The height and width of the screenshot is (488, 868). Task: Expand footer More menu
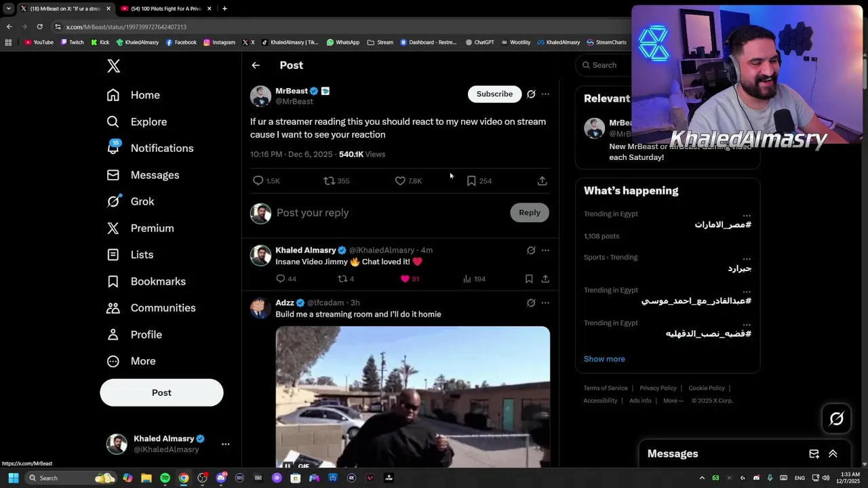point(673,401)
